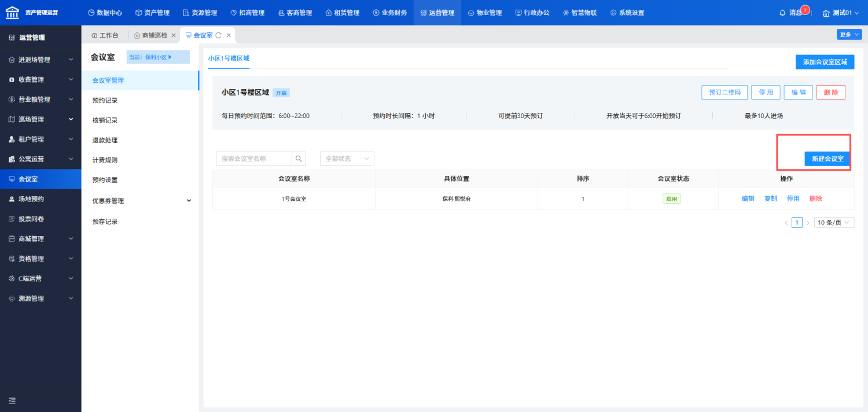
Task: Open 客商管理 top menu
Action: (295, 13)
